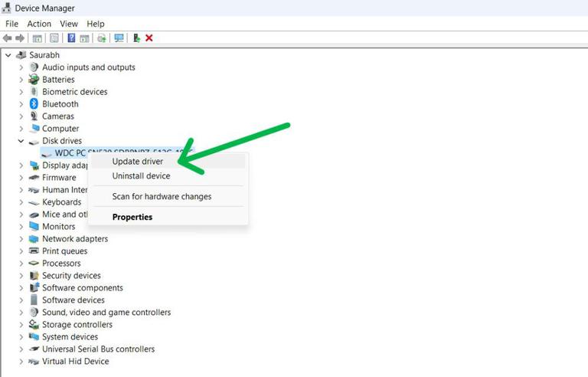Click the blue Help question mark icon
This screenshot has height=377, width=588.
pos(71,38)
